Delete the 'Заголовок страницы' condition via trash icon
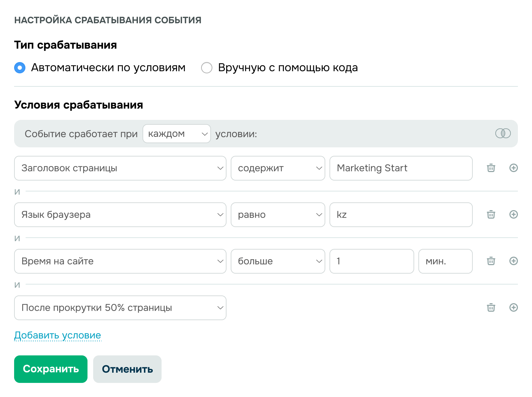This screenshot has height=397, width=532. point(490,168)
